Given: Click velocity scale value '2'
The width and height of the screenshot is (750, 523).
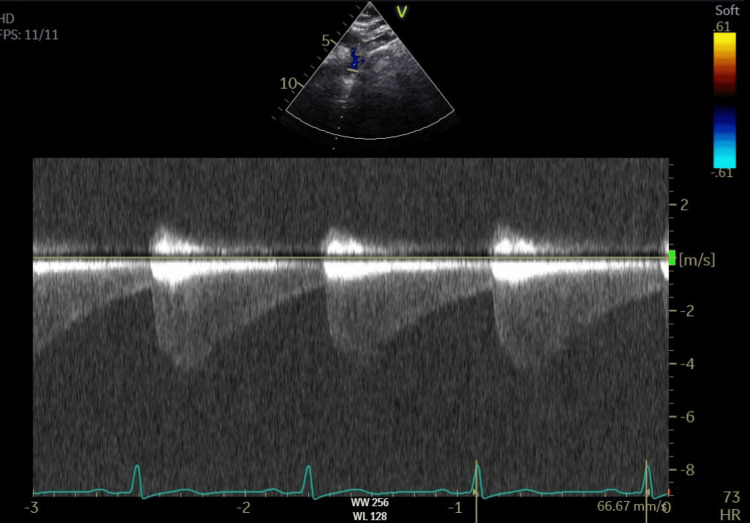Looking at the screenshot, I should pyautogui.click(x=684, y=205).
